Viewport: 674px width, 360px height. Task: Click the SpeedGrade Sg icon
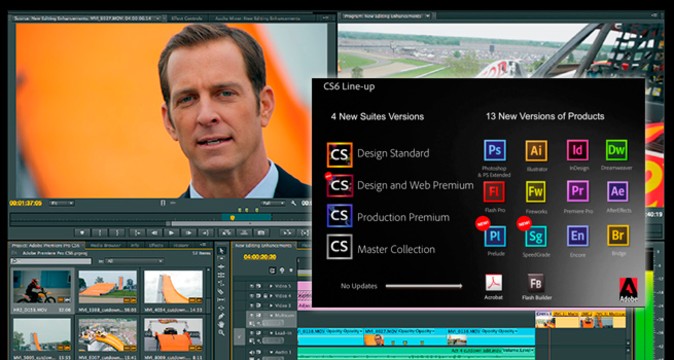[536, 236]
